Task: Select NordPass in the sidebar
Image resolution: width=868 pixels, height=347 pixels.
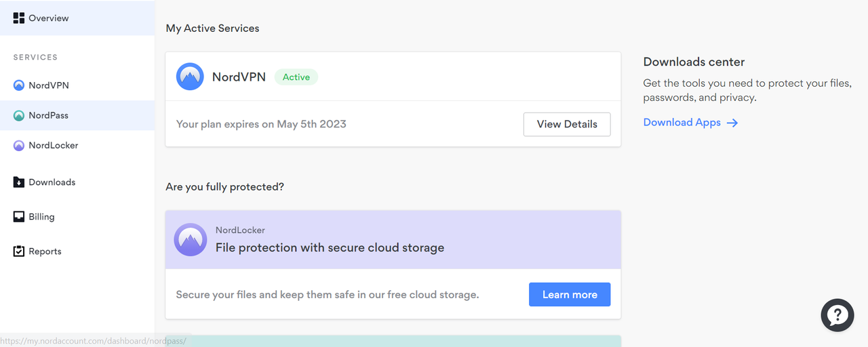Action: click(x=49, y=116)
